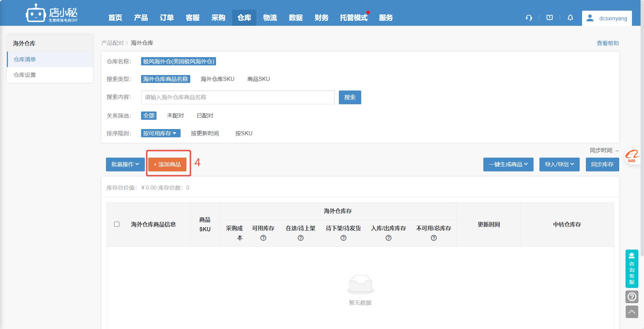Image resolution: width=644 pixels, height=329 pixels.
Task: Click the notification bell icon
Action: coord(570,18)
